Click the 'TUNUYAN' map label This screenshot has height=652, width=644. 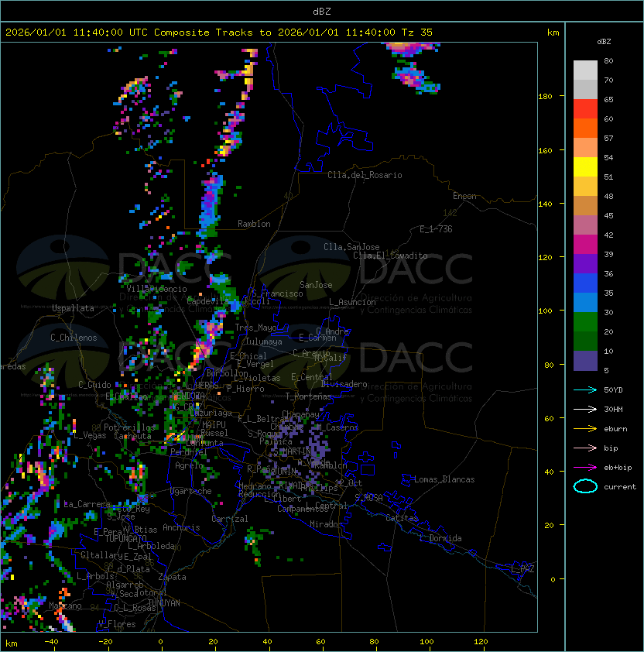pos(164,603)
